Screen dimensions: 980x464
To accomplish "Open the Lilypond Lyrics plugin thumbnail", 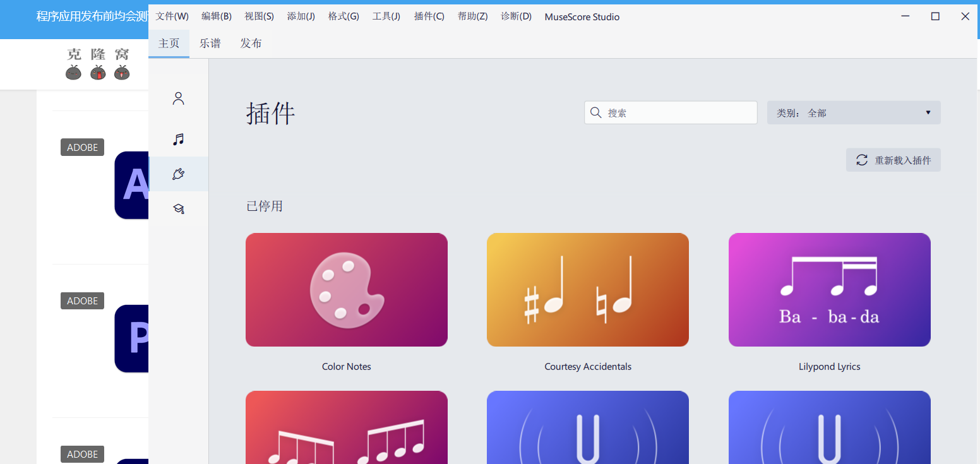I will [x=830, y=290].
